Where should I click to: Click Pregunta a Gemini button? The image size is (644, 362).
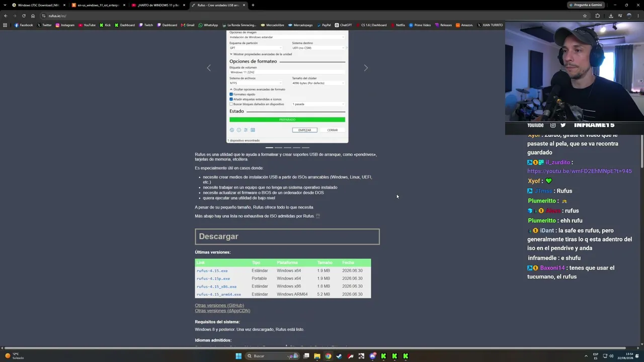(x=585, y=5)
